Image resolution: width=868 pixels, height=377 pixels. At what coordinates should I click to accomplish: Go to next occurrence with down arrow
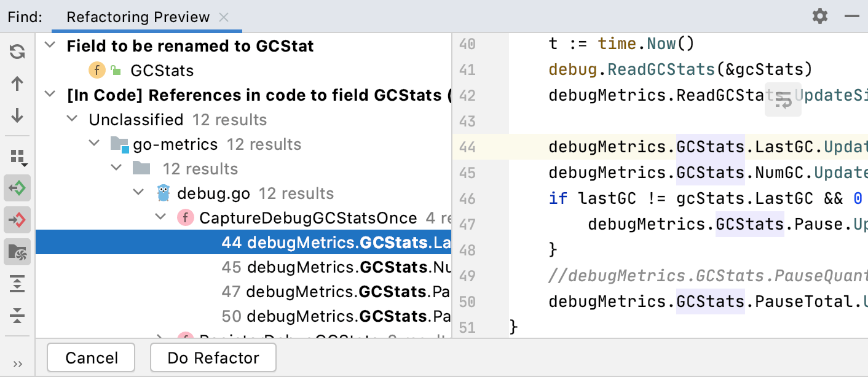pyautogui.click(x=17, y=115)
